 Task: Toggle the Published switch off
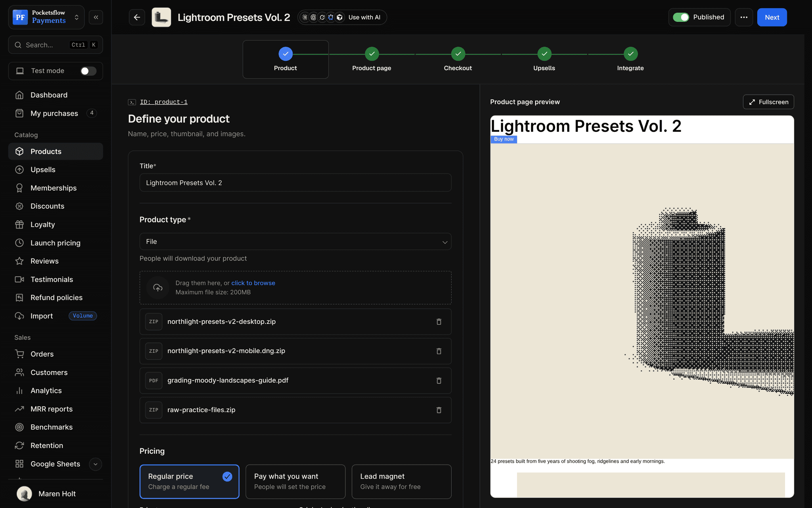pos(681,17)
